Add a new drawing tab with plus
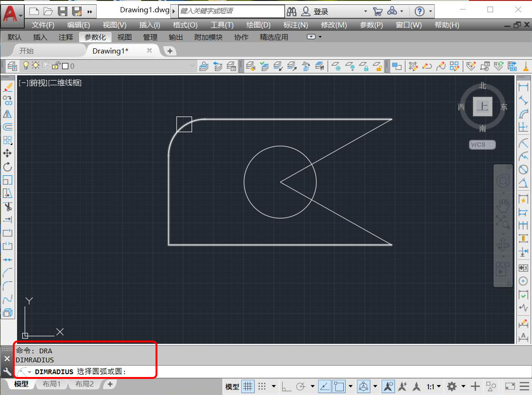The height and width of the screenshot is (395, 532). coord(170,51)
